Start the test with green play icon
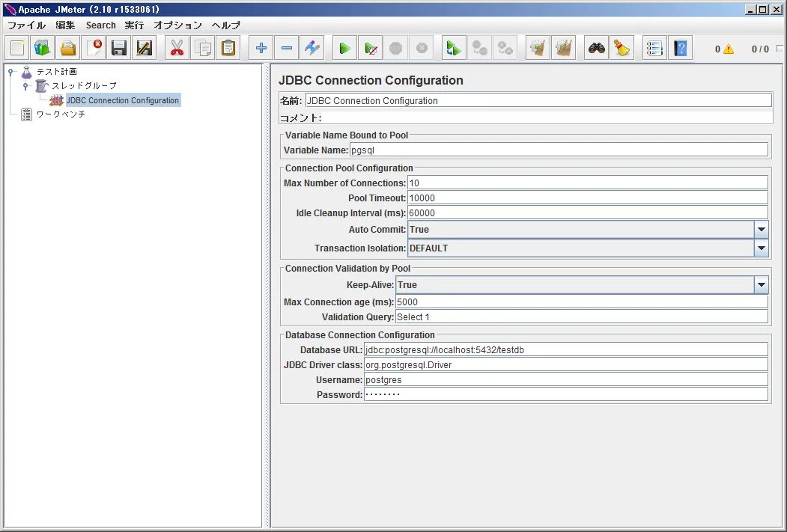The width and height of the screenshot is (787, 532). pyautogui.click(x=344, y=48)
